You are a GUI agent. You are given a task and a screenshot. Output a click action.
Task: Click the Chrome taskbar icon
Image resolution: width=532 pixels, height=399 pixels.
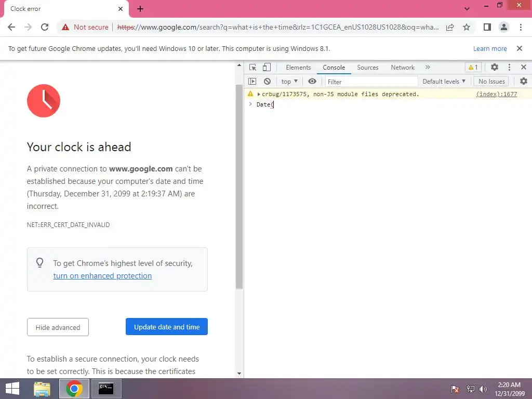pos(74,389)
